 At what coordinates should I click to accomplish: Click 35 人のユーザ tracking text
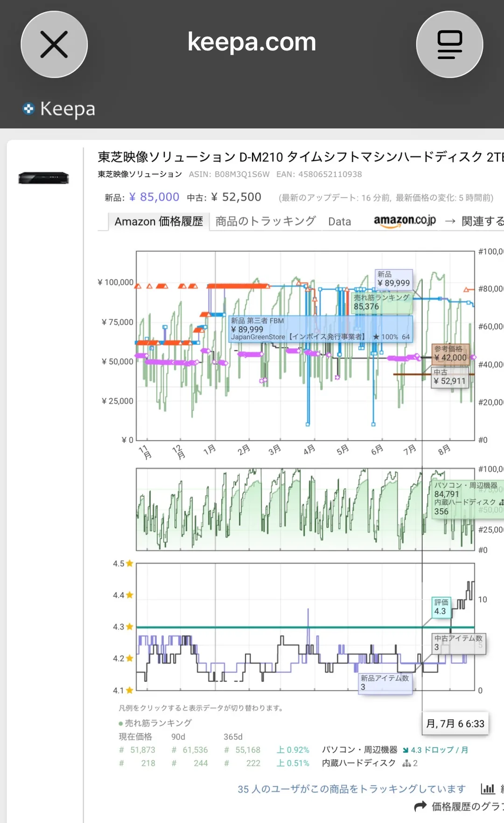click(x=351, y=789)
